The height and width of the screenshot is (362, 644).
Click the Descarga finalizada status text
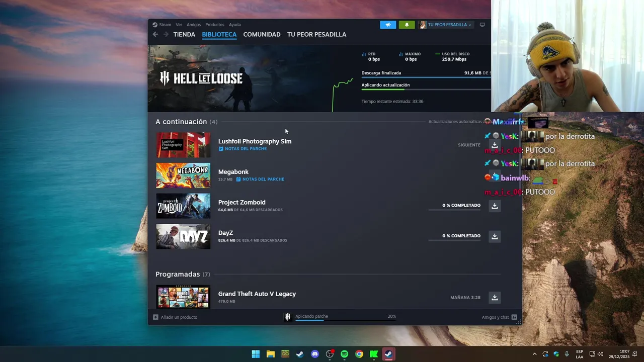[381, 73]
